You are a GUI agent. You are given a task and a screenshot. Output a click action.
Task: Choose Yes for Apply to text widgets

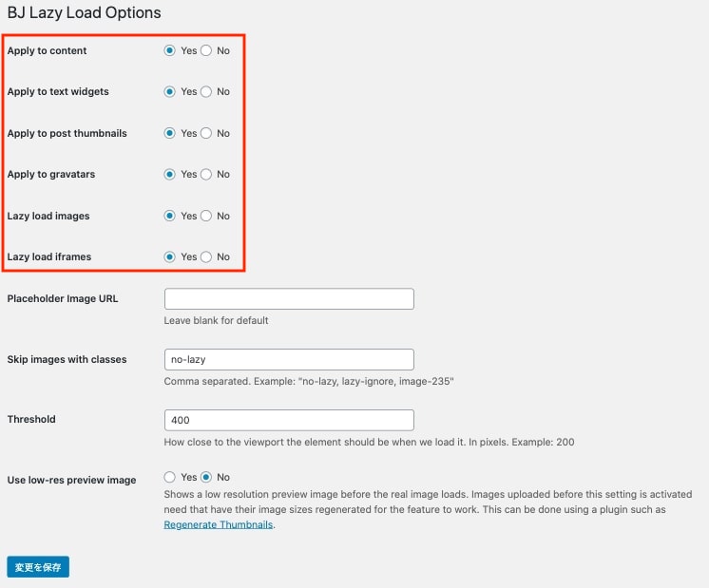pos(170,92)
